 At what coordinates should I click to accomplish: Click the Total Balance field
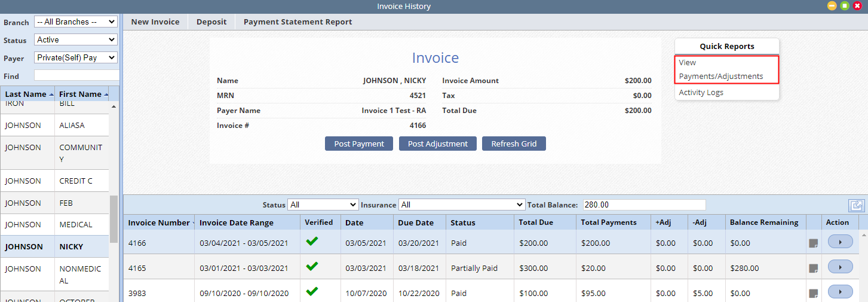click(644, 205)
